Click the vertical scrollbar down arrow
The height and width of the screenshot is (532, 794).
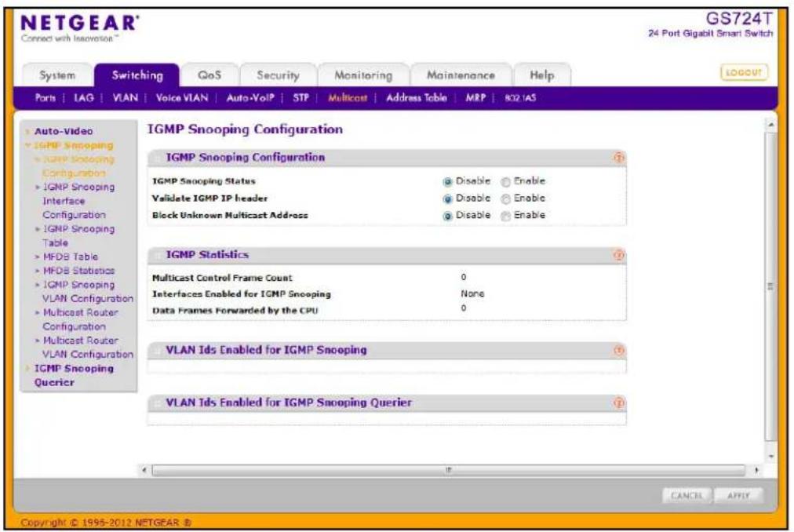(770, 456)
